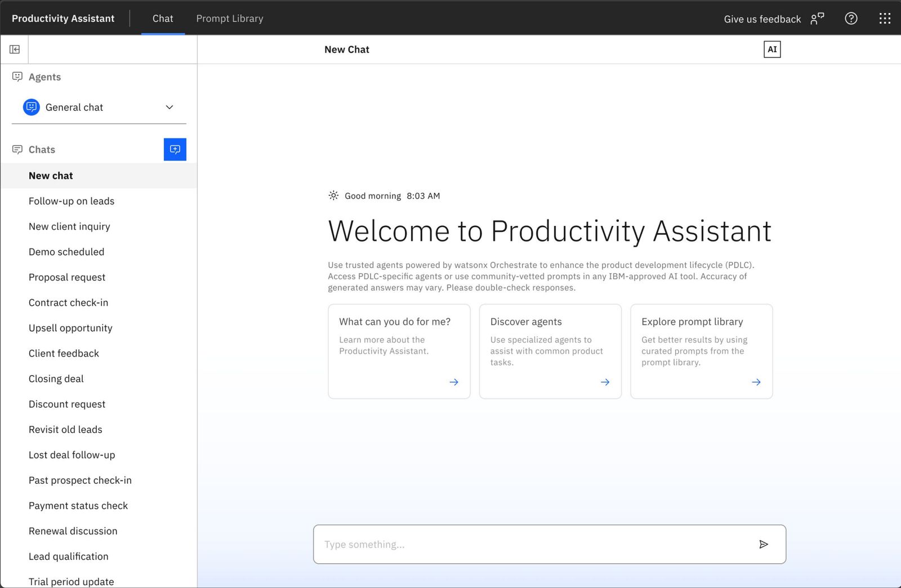Open the Closing deal chat
The width and height of the screenshot is (901, 588).
click(x=99, y=378)
